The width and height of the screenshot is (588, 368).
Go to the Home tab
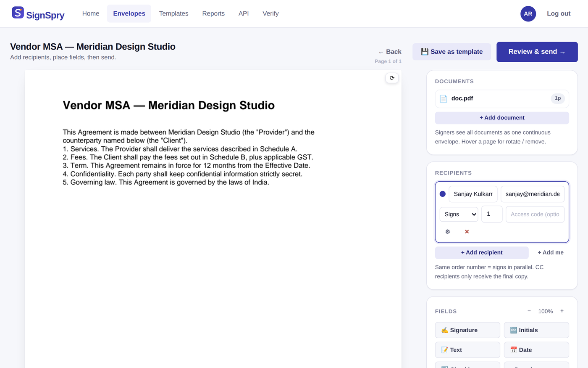point(91,13)
